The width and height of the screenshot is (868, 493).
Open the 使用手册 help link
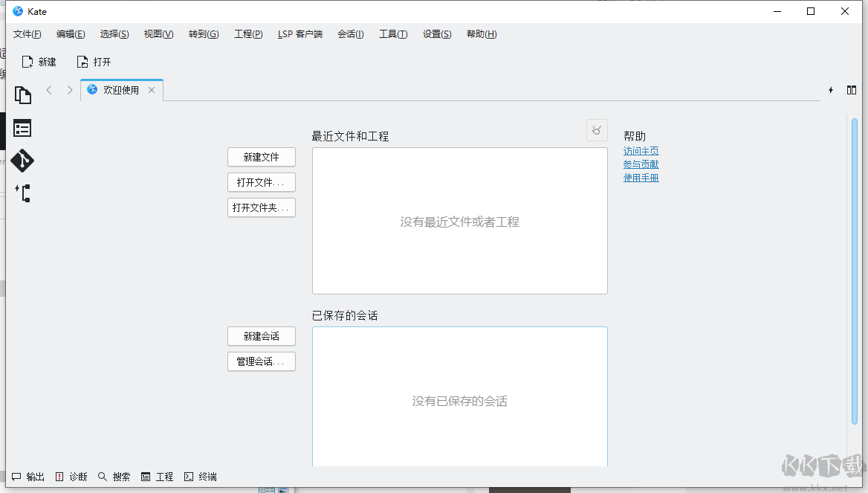click(x=641, y=178)
